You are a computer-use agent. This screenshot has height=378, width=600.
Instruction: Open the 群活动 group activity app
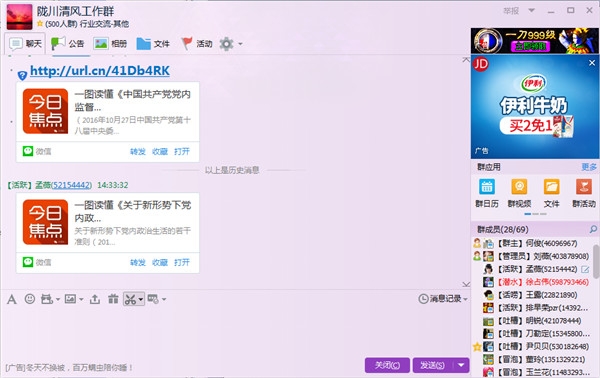coord(584,193)
